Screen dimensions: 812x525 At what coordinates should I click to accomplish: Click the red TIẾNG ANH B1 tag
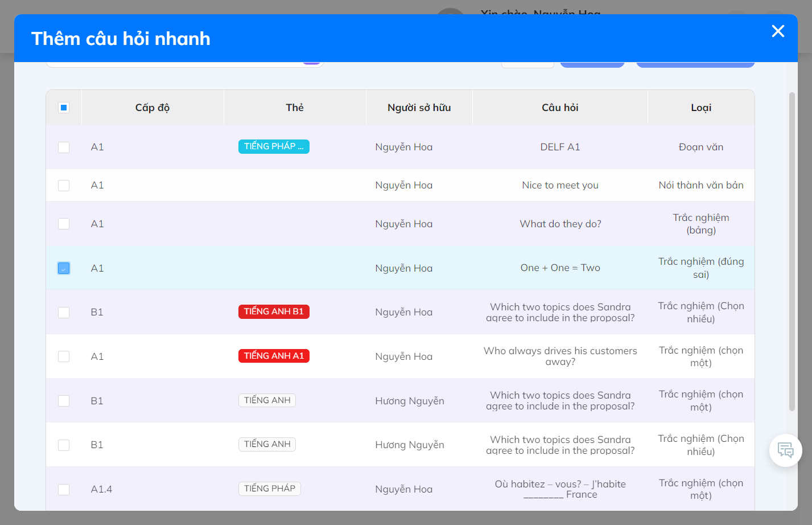[x=274, y=311]
